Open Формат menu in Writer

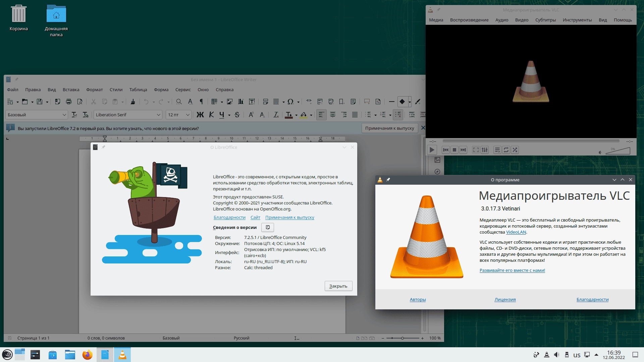pos(94,89)
